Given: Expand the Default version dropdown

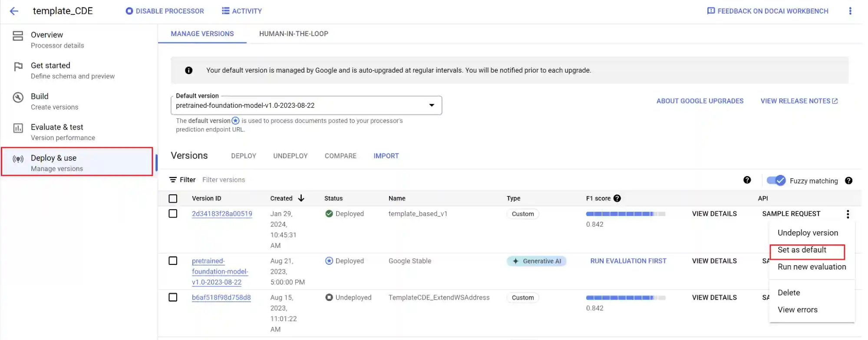Looking at the screenshot, I should click(431, 105).
